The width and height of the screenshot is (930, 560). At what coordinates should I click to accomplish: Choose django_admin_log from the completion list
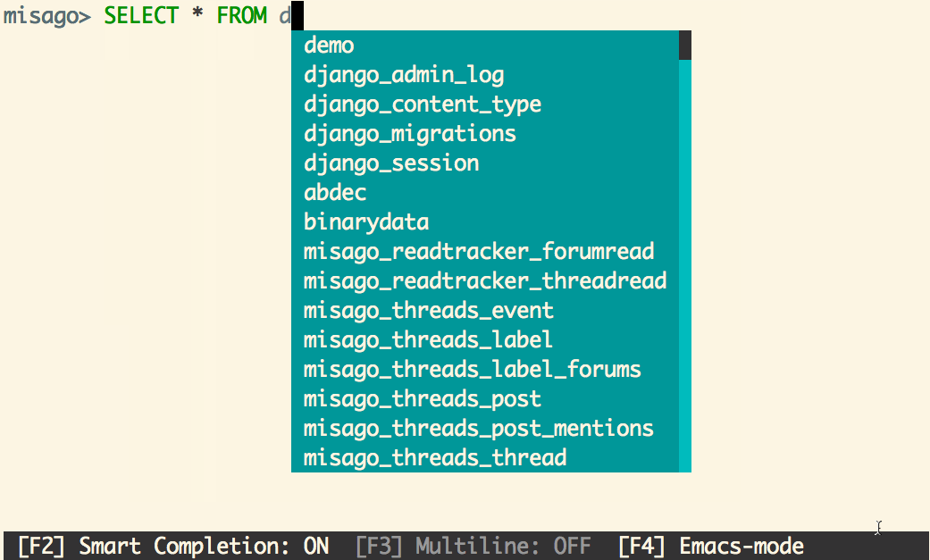tap(485, 75)
